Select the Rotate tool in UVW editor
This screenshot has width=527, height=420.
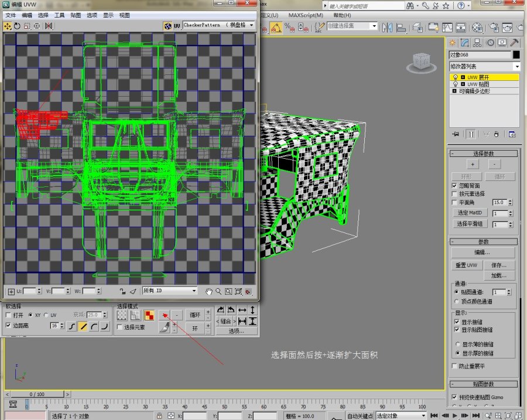[x=18, y=26]
